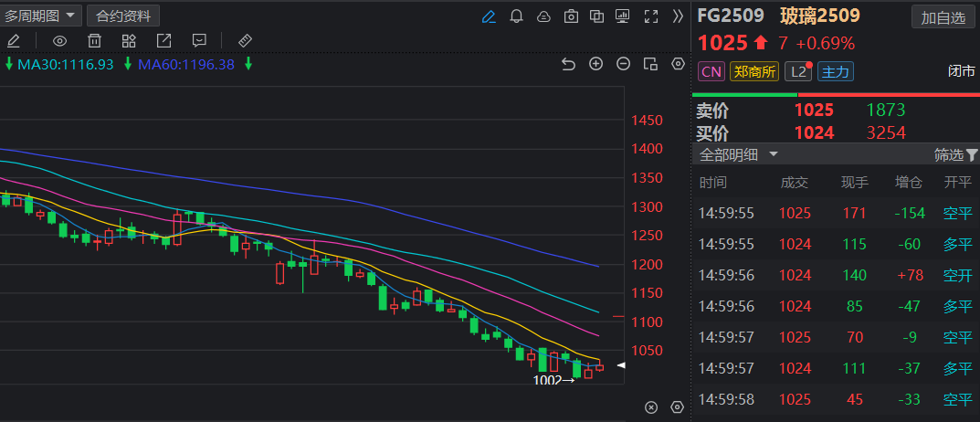This screenshot has height=422, width=980.
Task: Click the overlay comparison squares icon
Action: point(597,16)
